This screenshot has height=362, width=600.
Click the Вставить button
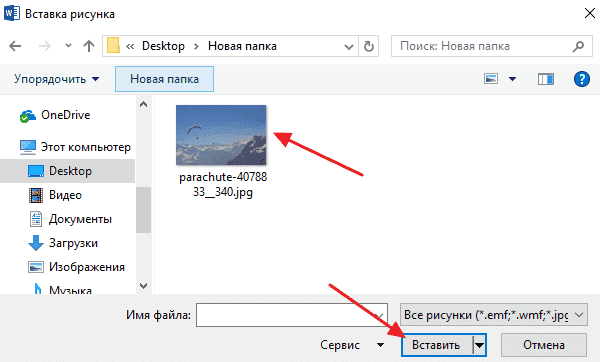(437, 345)
